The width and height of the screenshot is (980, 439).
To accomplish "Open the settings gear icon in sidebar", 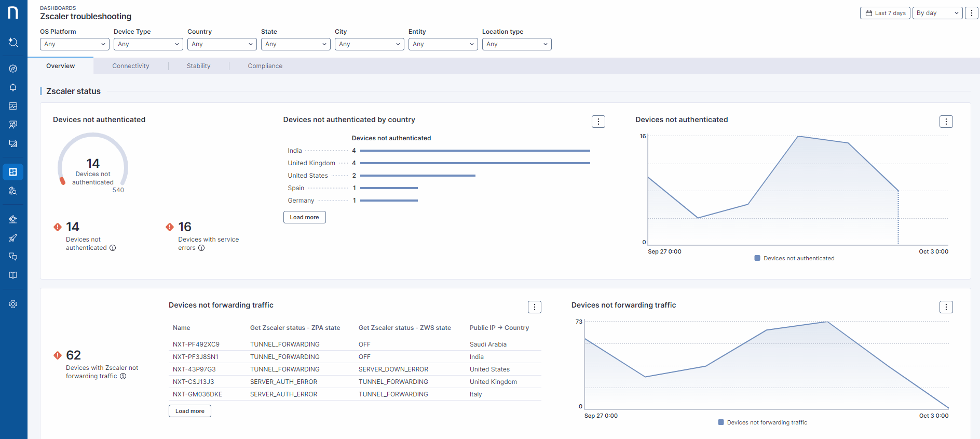I will pos(13,304).
